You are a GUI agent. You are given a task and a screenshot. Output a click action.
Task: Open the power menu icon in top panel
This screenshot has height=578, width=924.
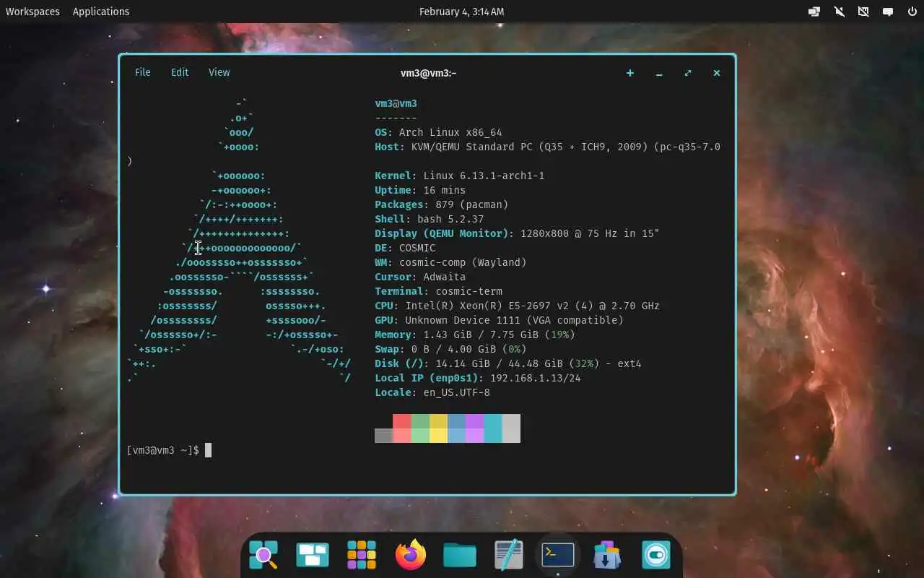[x=912, y=12]
